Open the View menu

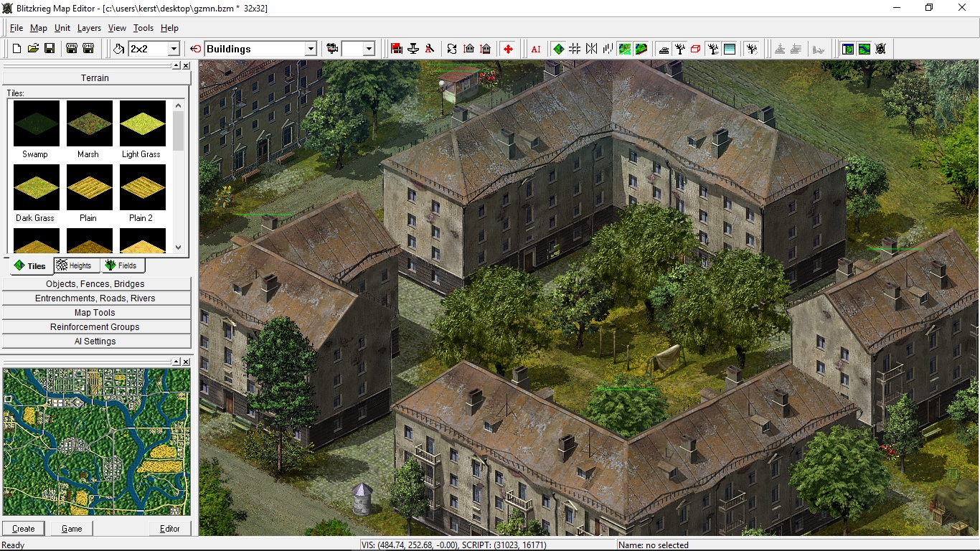point(117,28)
